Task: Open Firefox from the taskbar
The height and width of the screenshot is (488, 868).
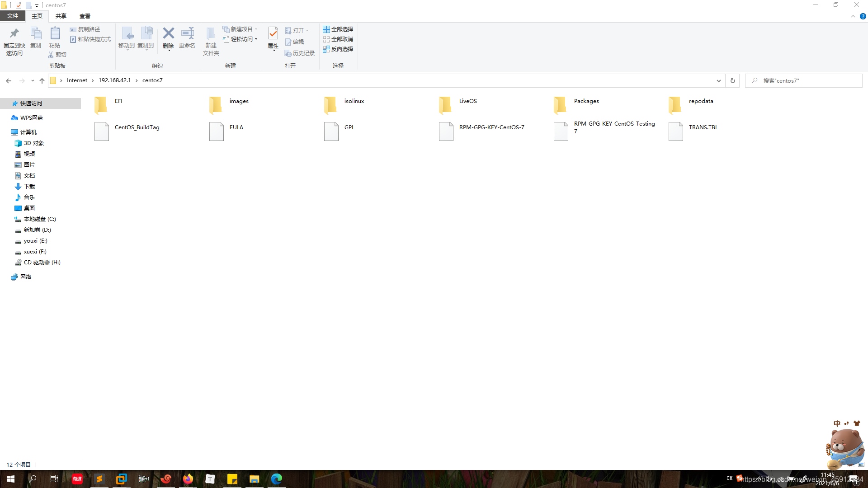Action: tap(188, 479)
